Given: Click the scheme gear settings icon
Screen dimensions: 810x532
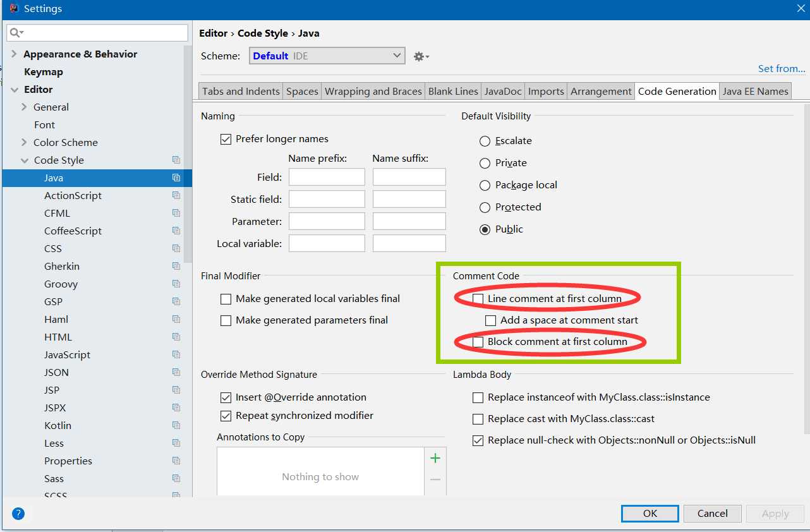Looking at the screenshot, I should 421,56.
